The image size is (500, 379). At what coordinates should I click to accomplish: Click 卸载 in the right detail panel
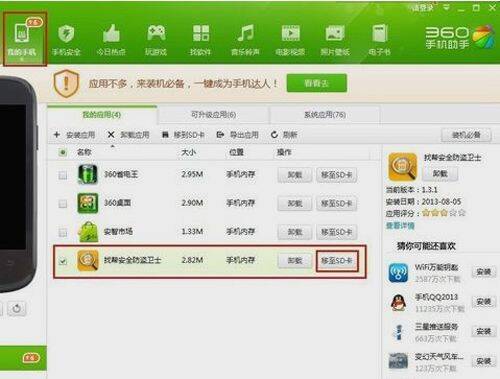click(x=440, y=174)
